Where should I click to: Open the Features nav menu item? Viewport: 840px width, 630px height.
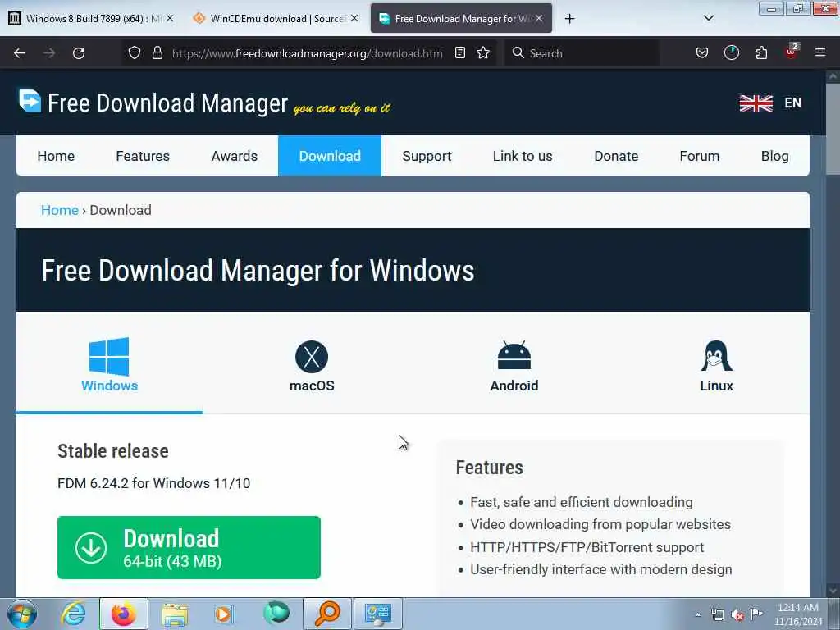(143, 156)
